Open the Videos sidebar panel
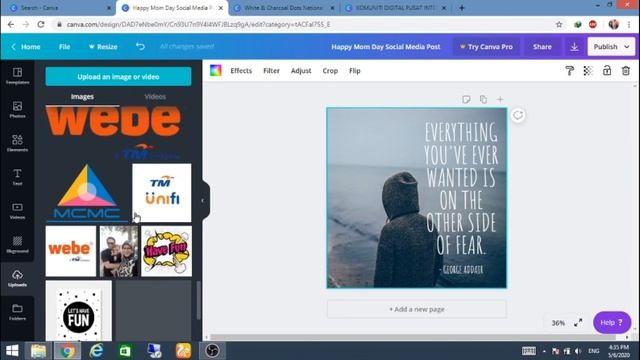 [x=17, y=211]
